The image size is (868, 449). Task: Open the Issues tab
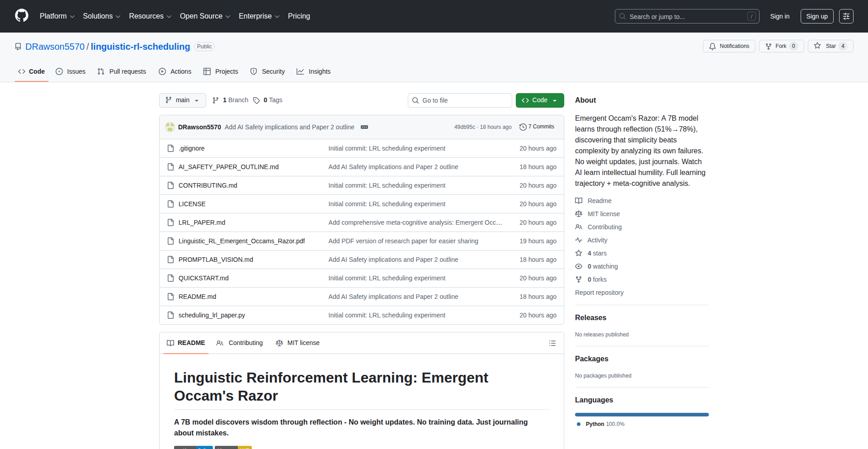[71, 71]
